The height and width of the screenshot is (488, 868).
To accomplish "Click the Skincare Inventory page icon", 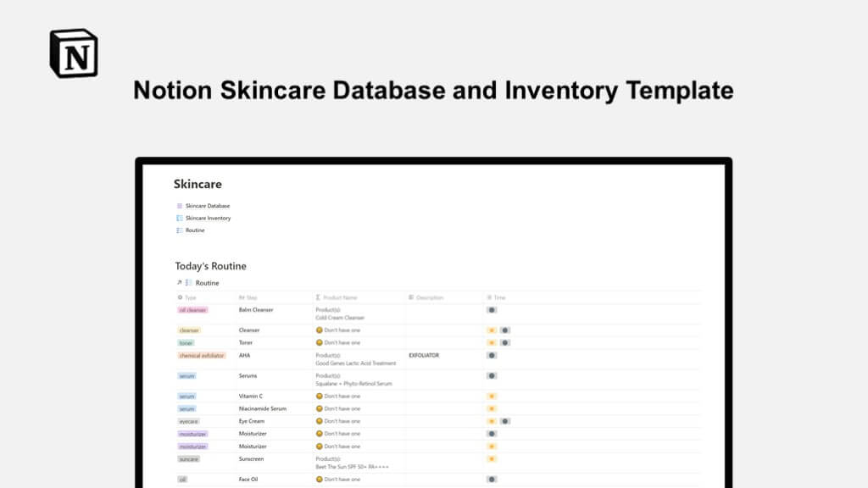I will (180, 218).
